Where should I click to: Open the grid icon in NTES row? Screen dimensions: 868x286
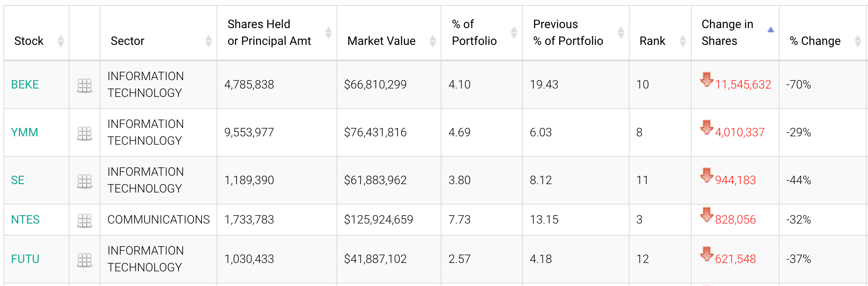(x=85, y=220)
